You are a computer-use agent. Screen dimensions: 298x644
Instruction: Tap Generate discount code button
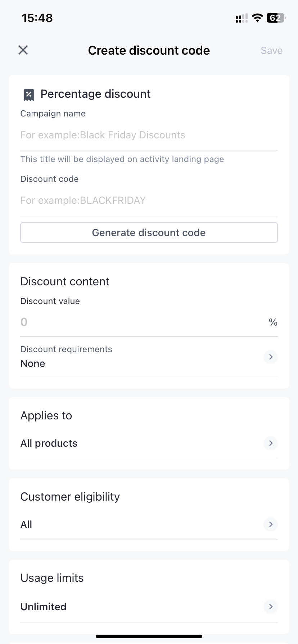pos(149,233)
